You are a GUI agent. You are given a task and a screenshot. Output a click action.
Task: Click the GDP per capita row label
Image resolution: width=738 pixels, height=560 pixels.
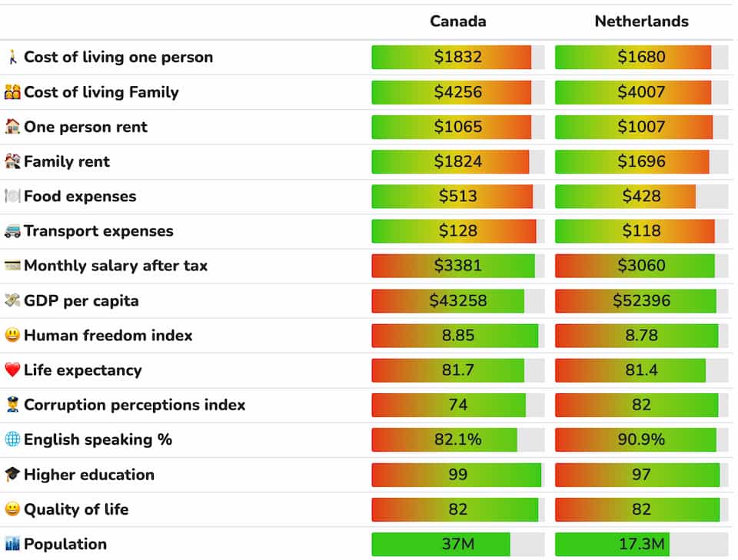81,301
